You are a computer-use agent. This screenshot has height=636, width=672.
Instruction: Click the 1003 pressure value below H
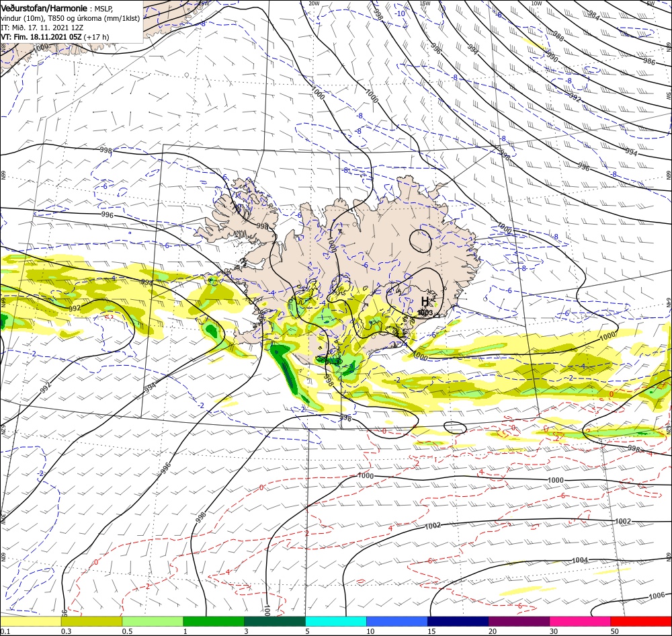425,313
